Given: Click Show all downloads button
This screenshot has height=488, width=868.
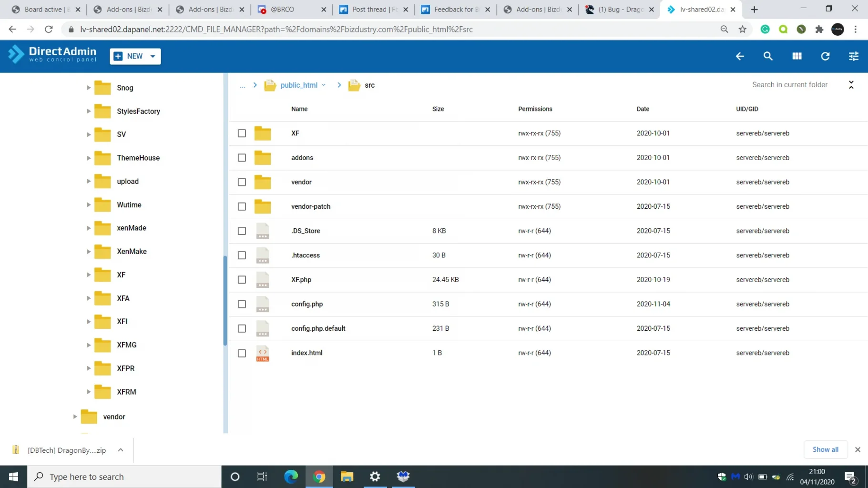Looking at the screenshot, I should coord(825,449).
